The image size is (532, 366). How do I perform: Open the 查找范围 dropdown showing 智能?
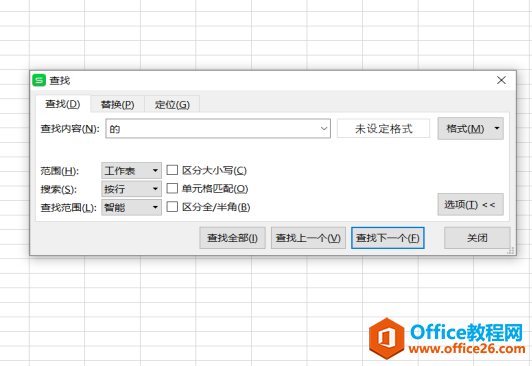point(131,207)
